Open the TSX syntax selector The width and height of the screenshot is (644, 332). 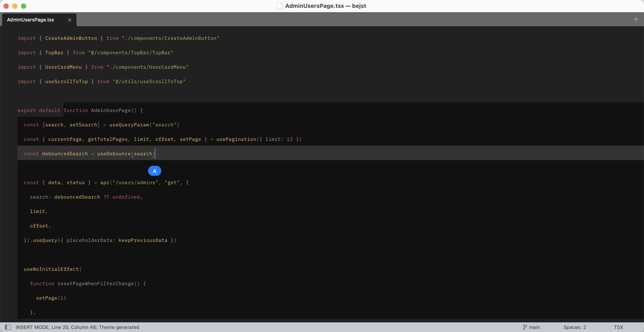point(618,327)
